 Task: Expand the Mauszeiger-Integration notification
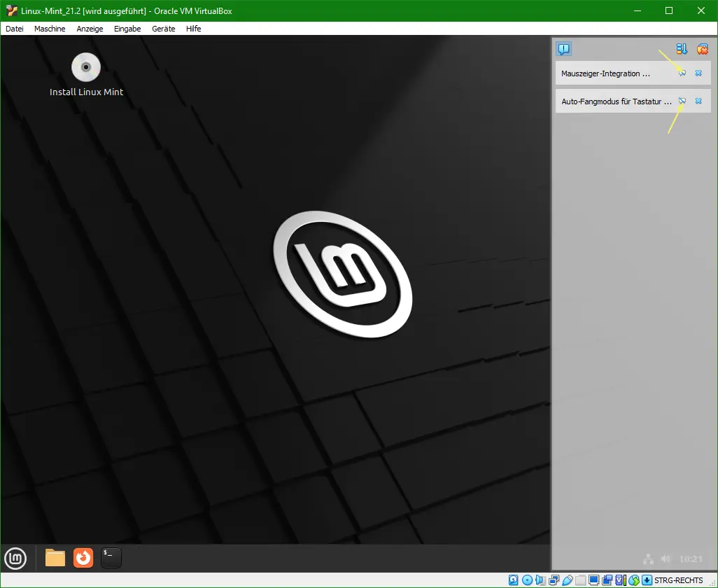(x=682, y=73)
